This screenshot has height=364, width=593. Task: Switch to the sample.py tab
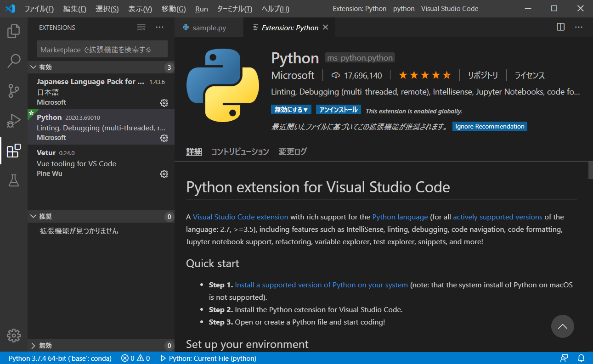[x=209, y=28]
